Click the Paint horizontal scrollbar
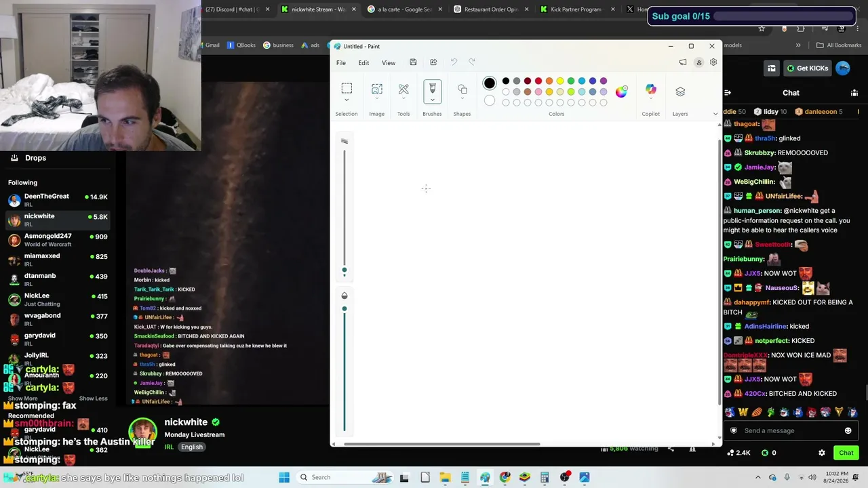 pyautogui.click(x=442, y=445)
